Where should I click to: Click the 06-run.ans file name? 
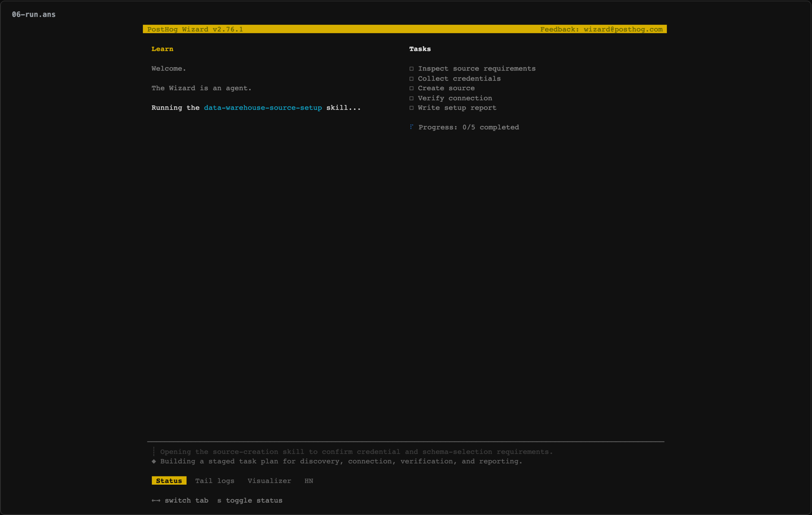[x=34, y=15]
